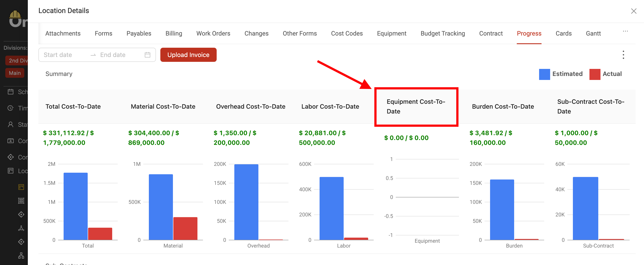The height and width of the screenshot is (265, 644).
Task: Click the sidebar time clock icon
Action: pos(11,108)
